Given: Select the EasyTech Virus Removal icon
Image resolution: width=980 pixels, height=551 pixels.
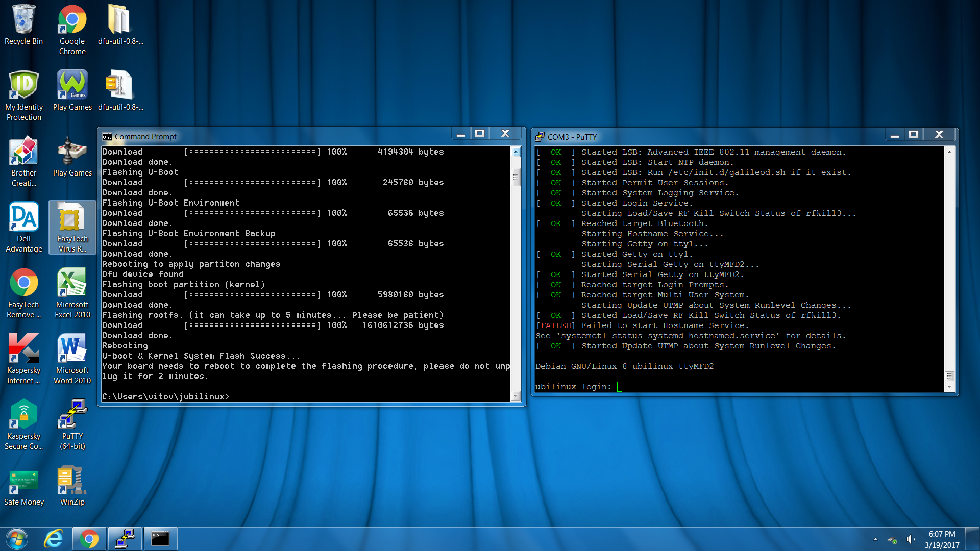Looking at the screenshot, I should click(72, 228).
